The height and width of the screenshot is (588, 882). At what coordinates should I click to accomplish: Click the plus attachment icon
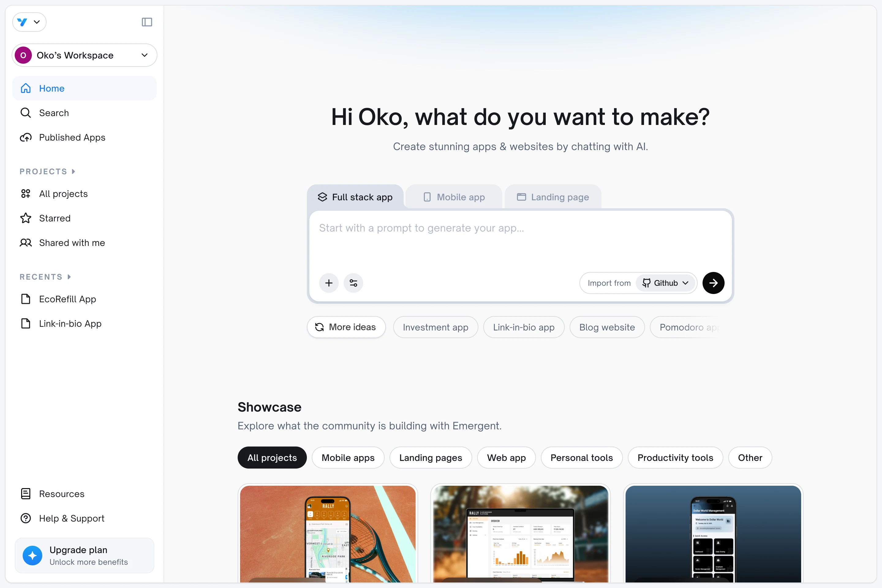pos(329,283)
